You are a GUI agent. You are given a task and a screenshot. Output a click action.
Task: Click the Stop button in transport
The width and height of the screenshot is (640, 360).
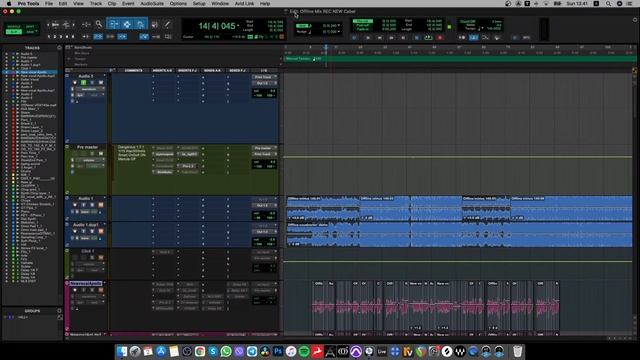(416, 38)
